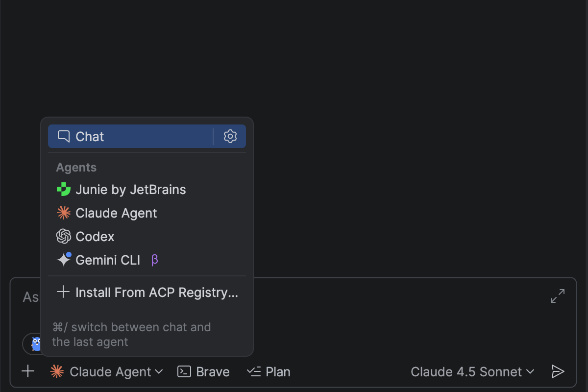Select Junie by JetBrains agent entry
This screenshot has width=588, height=392.
pyautogui.click(x=130, y=190)
